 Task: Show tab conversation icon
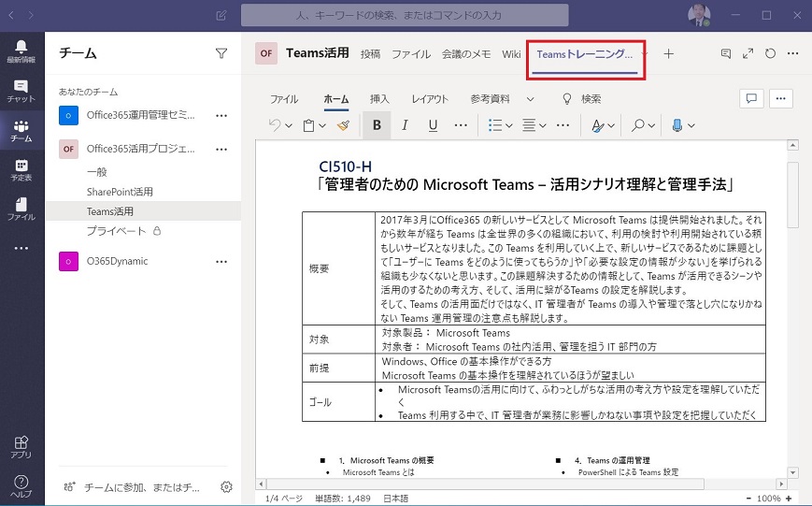(726, 53)
